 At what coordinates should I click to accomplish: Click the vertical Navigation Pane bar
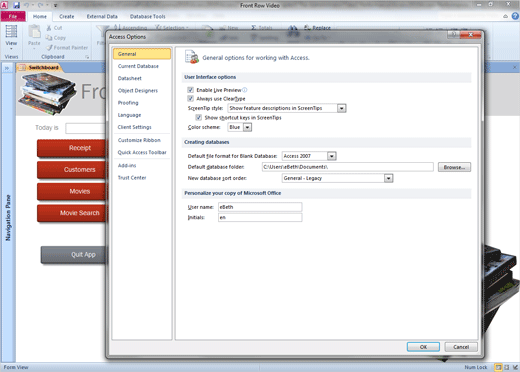point(8,217)
